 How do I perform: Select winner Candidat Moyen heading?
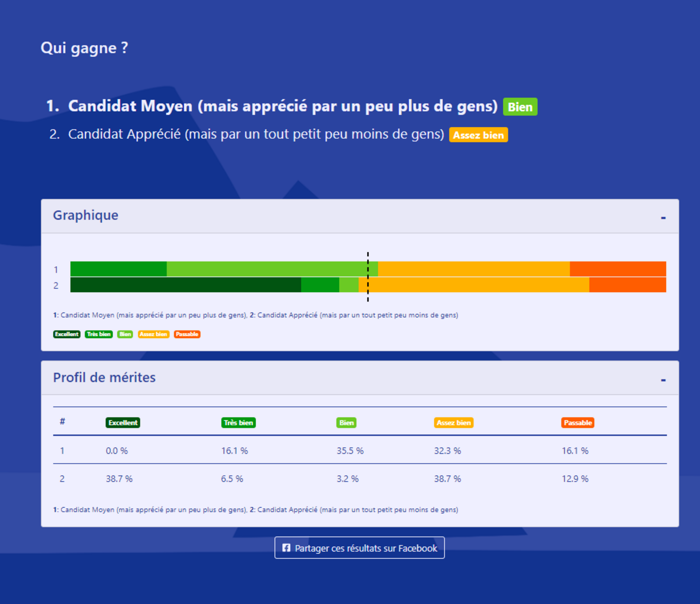(283, 106)
